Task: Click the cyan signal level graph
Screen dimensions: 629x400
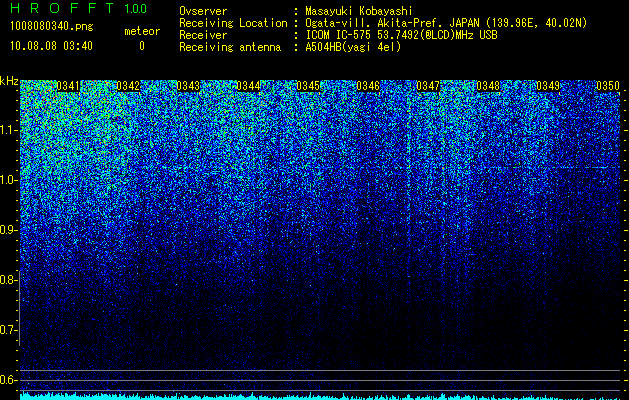Action: coord(320,396)
